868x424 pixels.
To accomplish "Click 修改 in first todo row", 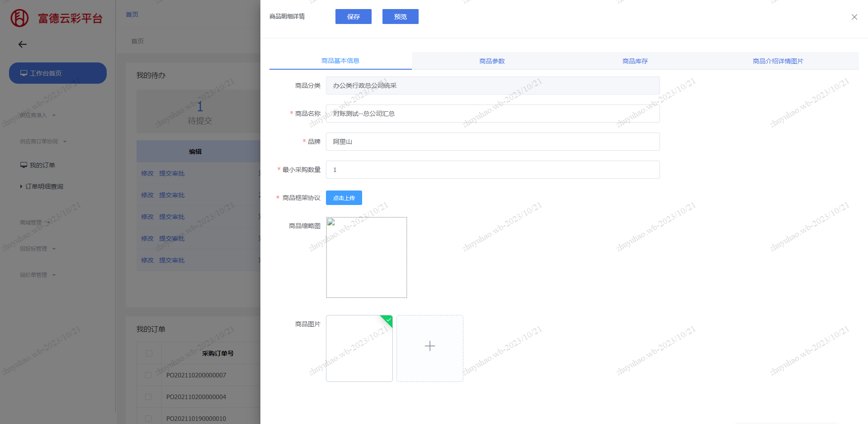I will coord(147,173).
